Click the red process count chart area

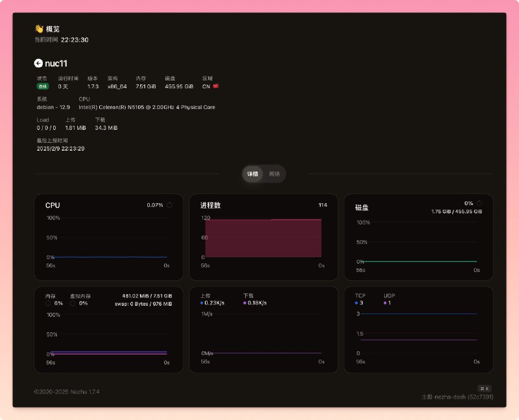pyautogui.click(x=263, y=238)
